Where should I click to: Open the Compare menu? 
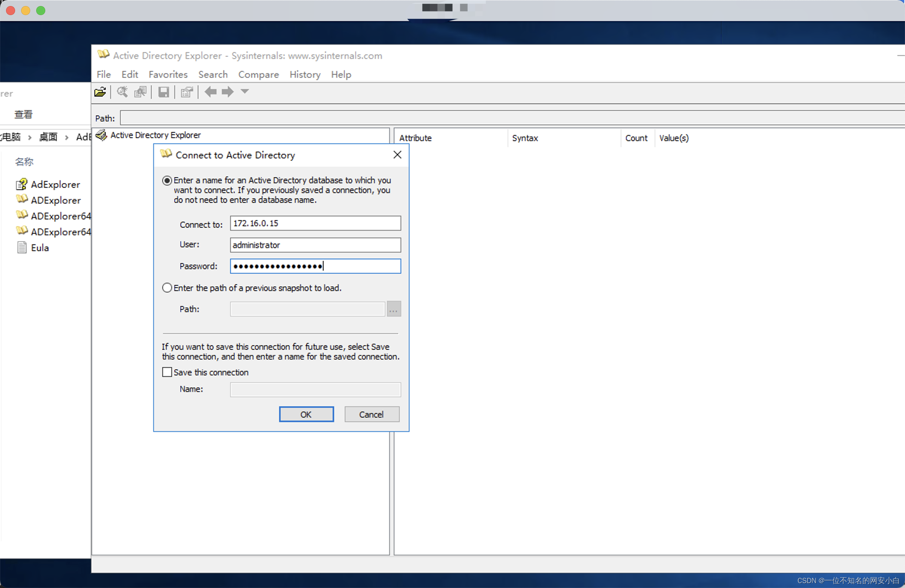coord(259,75)
